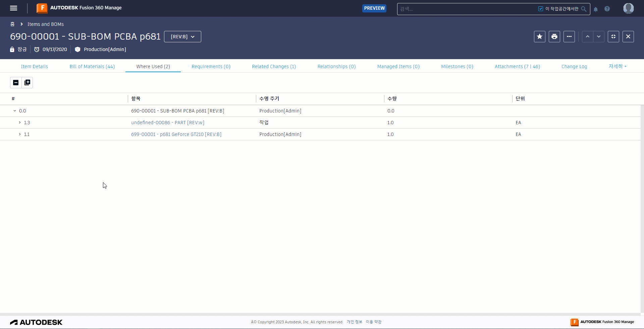644x329 pixels.
Task: Click the clock icon next to 09/17/2020
Action: click(x=37, y=49)
